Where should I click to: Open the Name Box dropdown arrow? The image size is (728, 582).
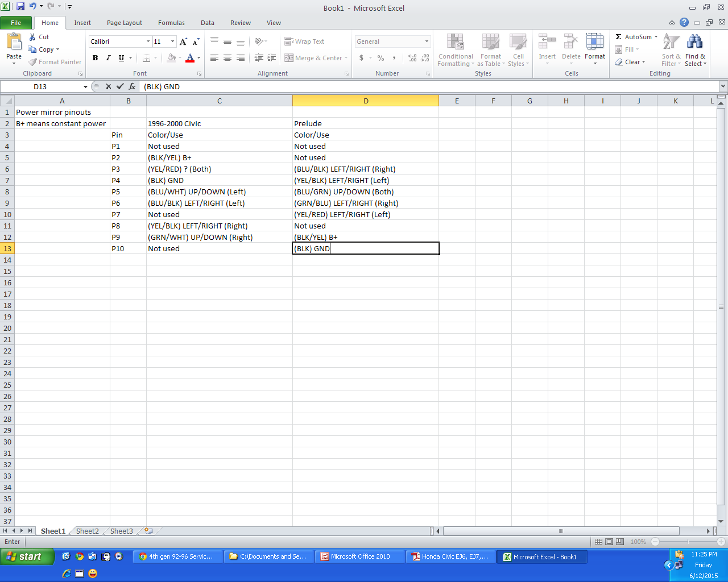click(85, 87)
